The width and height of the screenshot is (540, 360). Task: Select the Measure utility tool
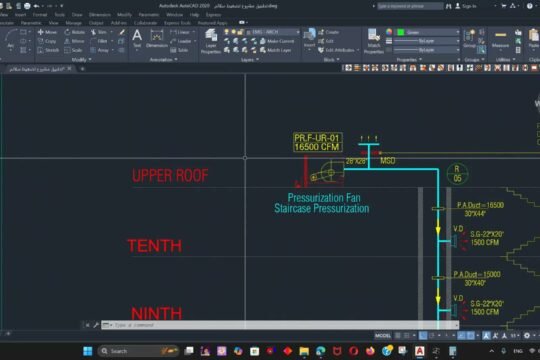click(500, 39)
